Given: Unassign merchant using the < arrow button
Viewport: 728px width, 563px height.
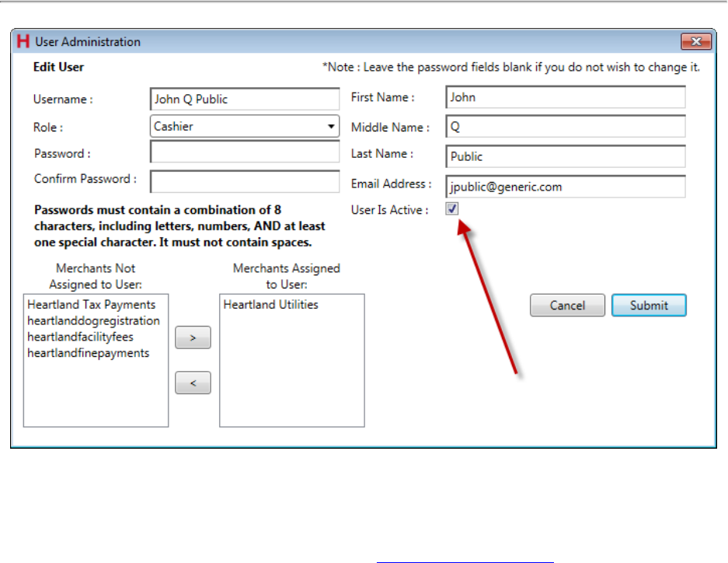Looking at the screenshot, I should tap(193, 383).
